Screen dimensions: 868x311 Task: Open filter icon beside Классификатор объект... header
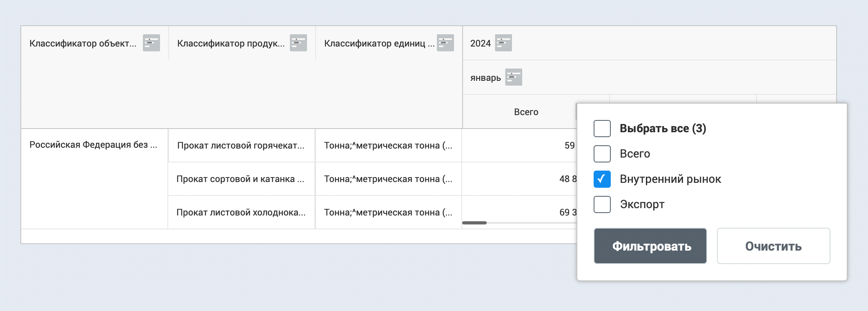(151, 43)
